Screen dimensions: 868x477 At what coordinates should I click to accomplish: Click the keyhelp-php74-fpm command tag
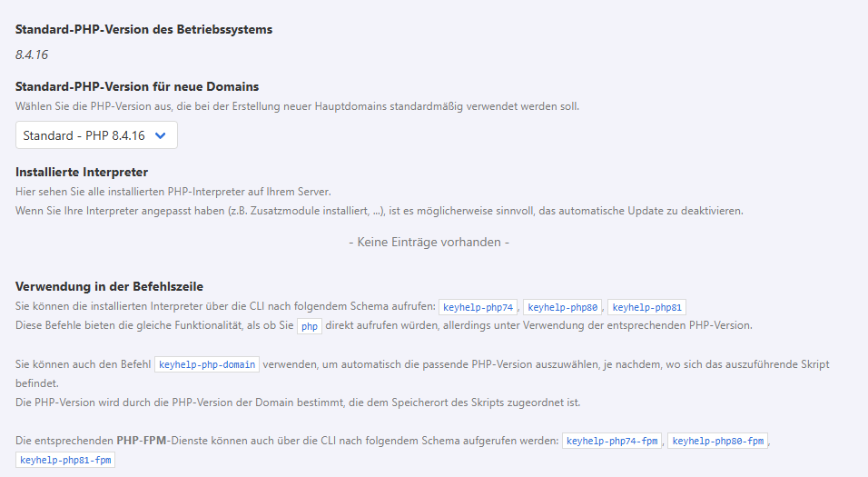(612, 442)
